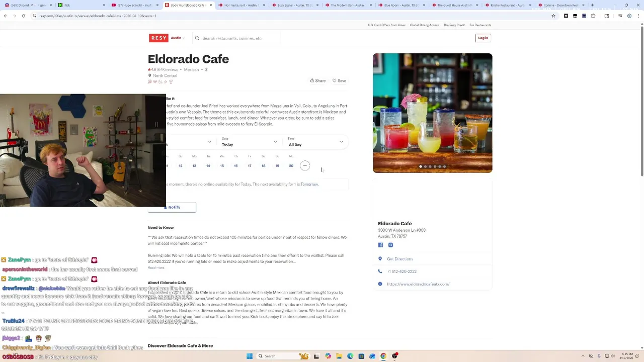Viewport: 644px width, 362px height.
Task: Open the Austin city selector dropdown
Action: [178, 38]
